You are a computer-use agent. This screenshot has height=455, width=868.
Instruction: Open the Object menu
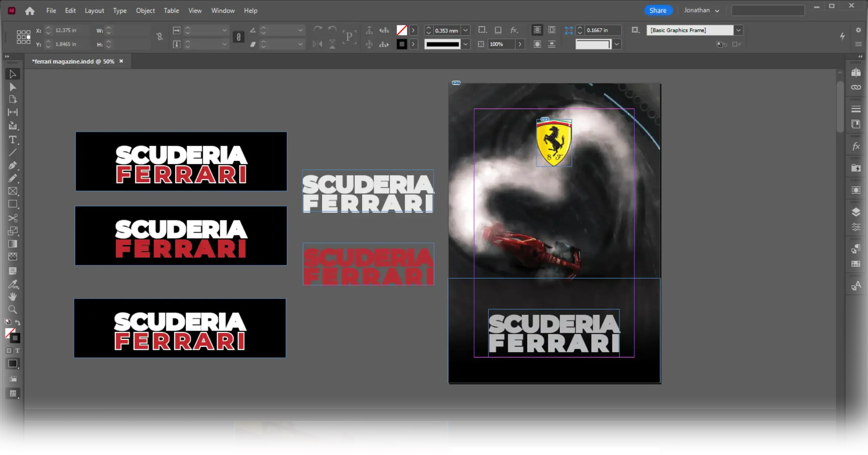pyautogui.click(x=145, y=11)
